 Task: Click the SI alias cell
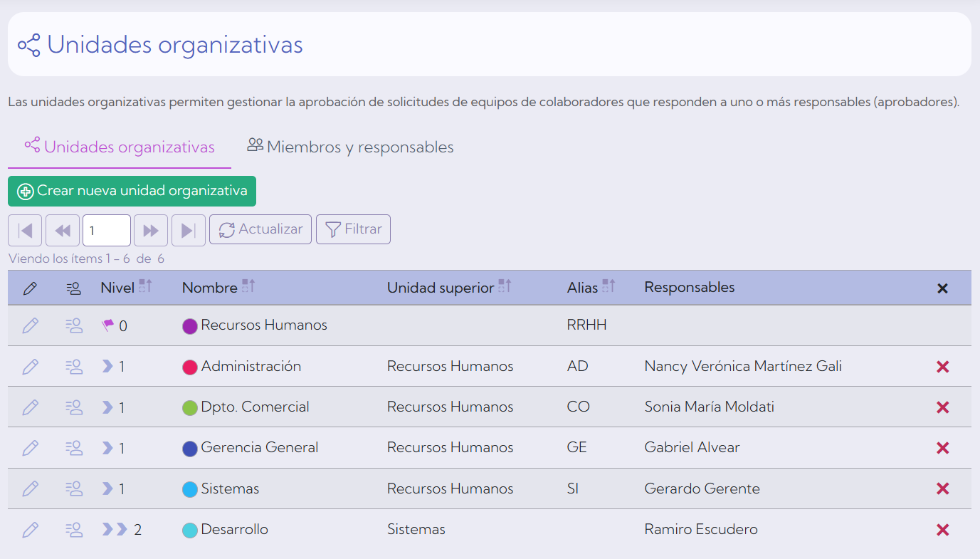(x=573, y=489)
